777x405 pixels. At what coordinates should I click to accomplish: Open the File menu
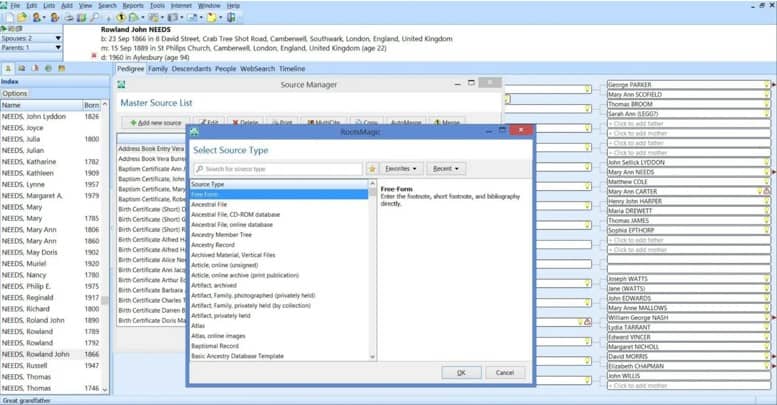point(15,5)
